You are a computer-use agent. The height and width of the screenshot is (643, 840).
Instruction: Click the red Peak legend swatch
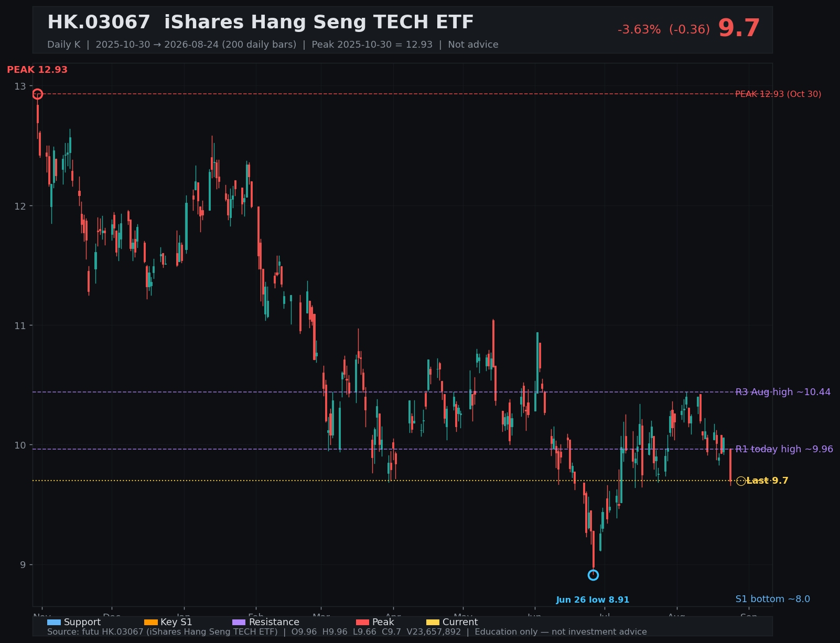pyautogui.click(x=362, y=622)
